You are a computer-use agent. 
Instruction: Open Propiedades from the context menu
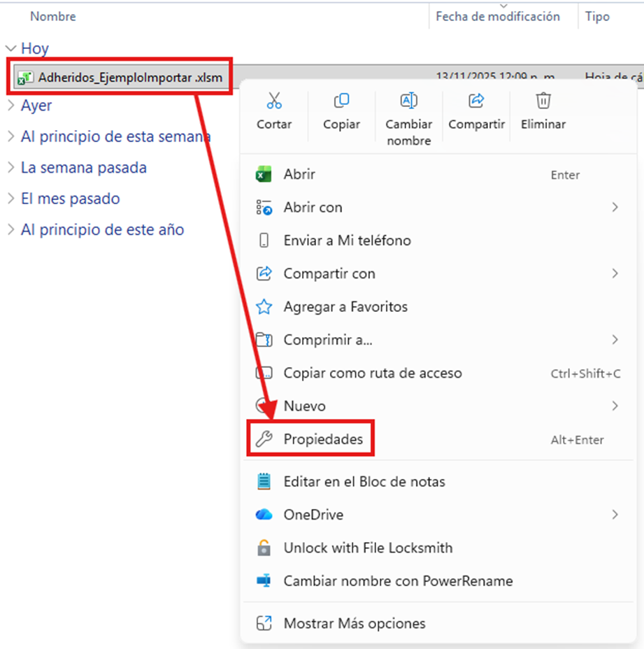point(322,439)
